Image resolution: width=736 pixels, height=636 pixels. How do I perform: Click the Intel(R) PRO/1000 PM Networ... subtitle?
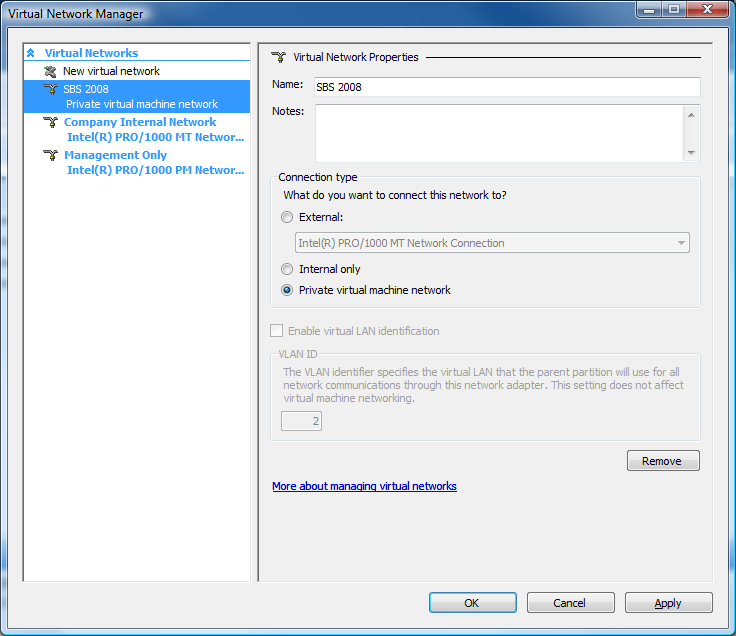point(155,170)
